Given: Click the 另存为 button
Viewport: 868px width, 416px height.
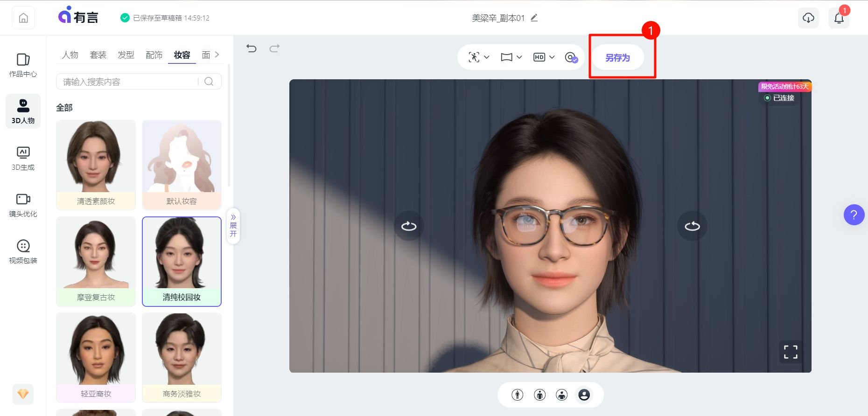Looking at the screenshot, I should (x=617, y=58).
